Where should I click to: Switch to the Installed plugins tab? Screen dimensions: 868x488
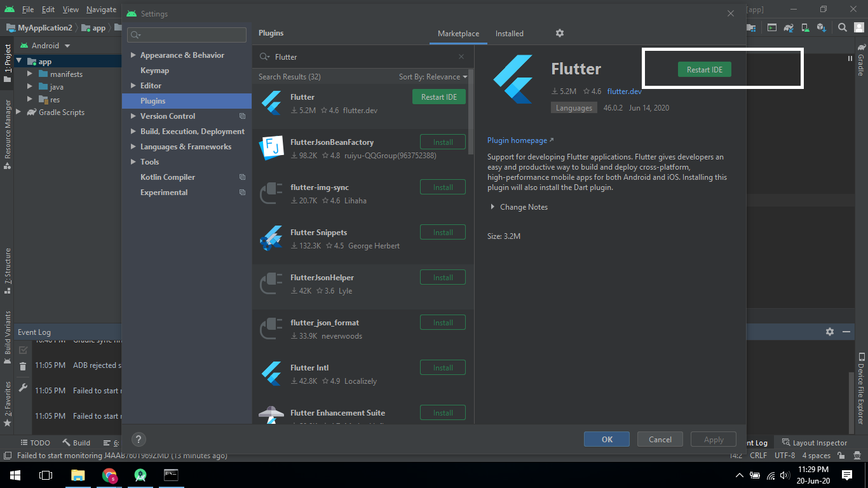click(x=508, y=33)
